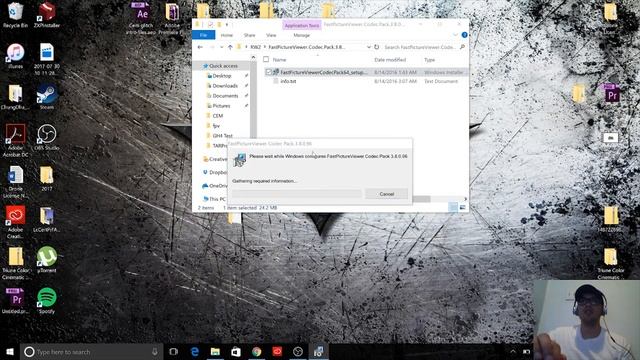
Task: Sort files by Type column
Action: pos(429,60)
